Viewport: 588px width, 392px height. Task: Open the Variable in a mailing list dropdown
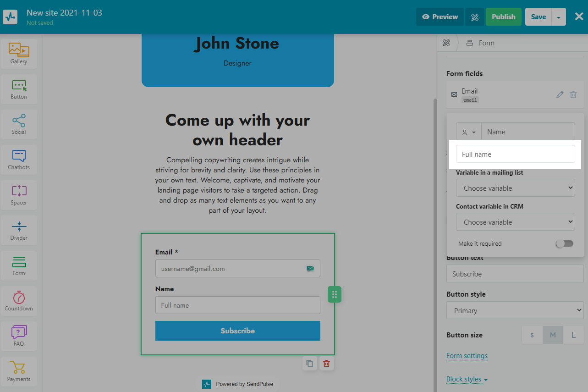pos(515,188)
